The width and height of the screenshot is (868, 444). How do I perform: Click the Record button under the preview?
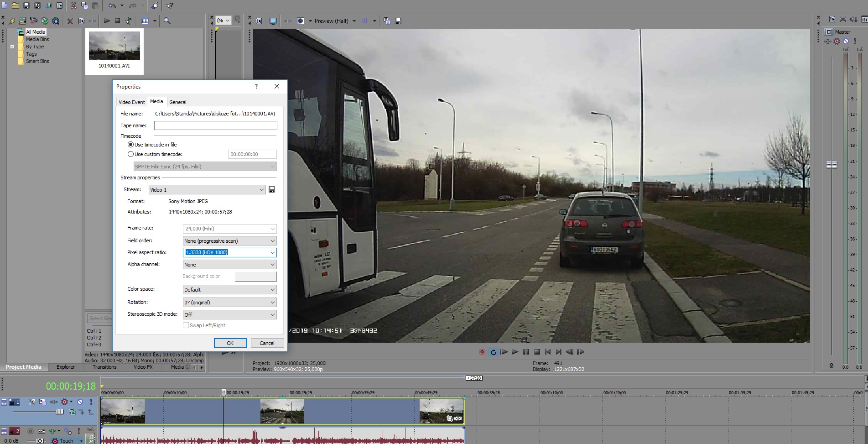482,352
